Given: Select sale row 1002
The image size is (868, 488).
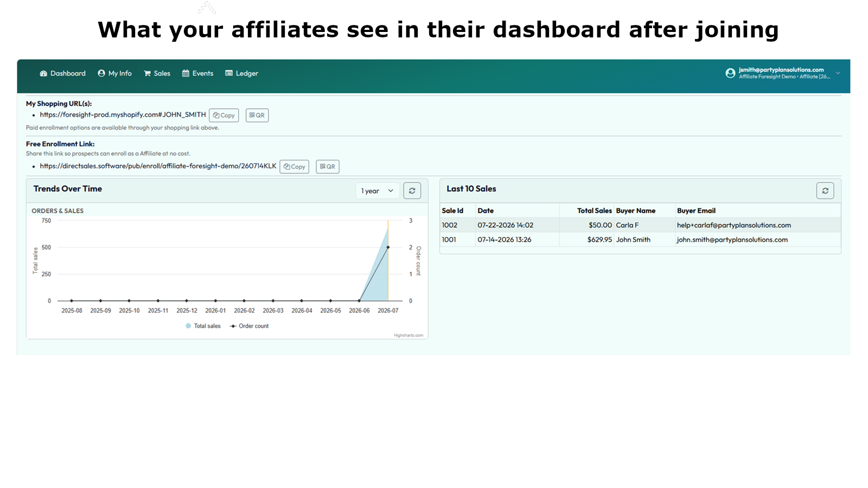Looking at the screenshot, I should [641, 225].
